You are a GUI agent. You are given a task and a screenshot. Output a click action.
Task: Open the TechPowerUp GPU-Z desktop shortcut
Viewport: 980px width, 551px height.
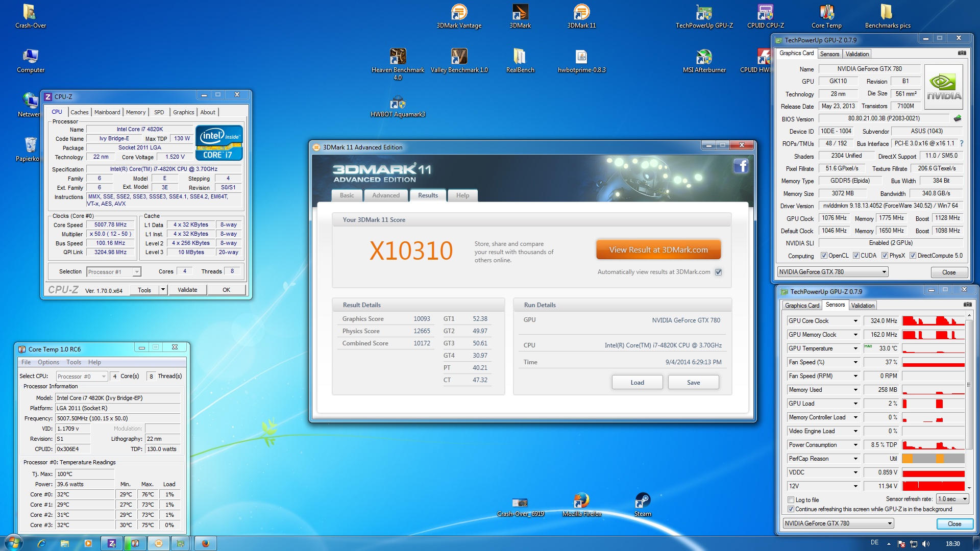704,16
